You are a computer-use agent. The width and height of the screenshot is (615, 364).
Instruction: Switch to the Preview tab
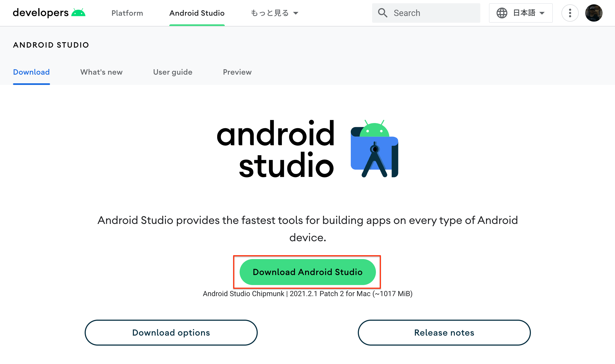[x=237, y=72]
